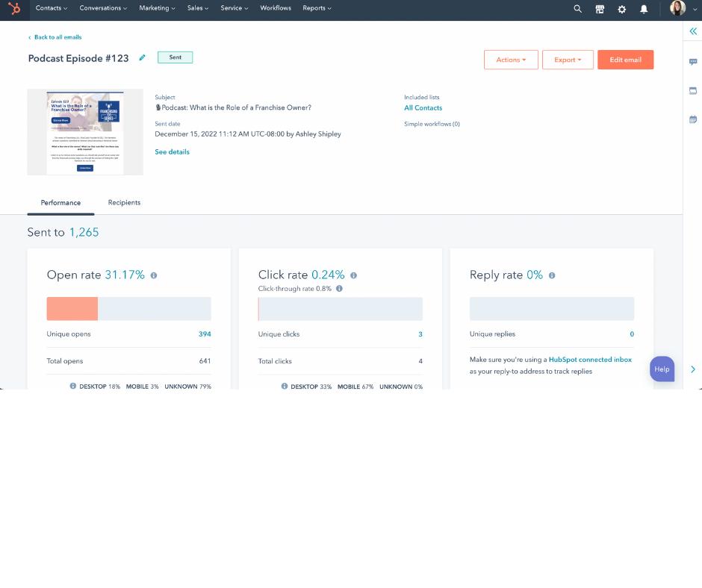Open Workflows in top navigation
Viewport: 702px width, 588px height.
tap(276, 8)
